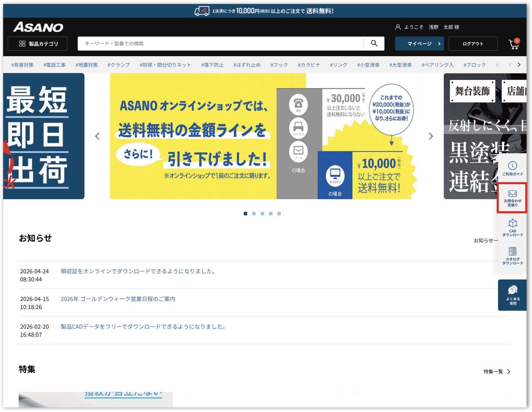Select fifth carousel dot
Screen dimensions: 532x412
(x=279, y=213)
